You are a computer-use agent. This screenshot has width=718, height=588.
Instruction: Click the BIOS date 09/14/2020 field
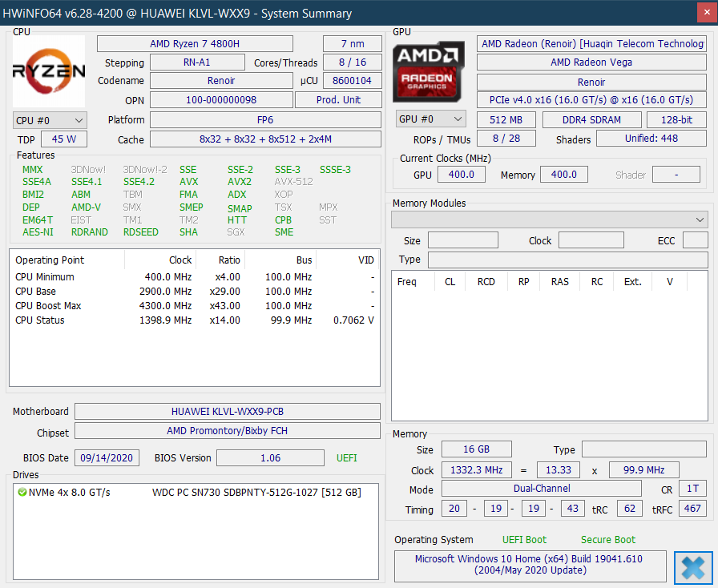pyautogui.click(x=107, y=458)
